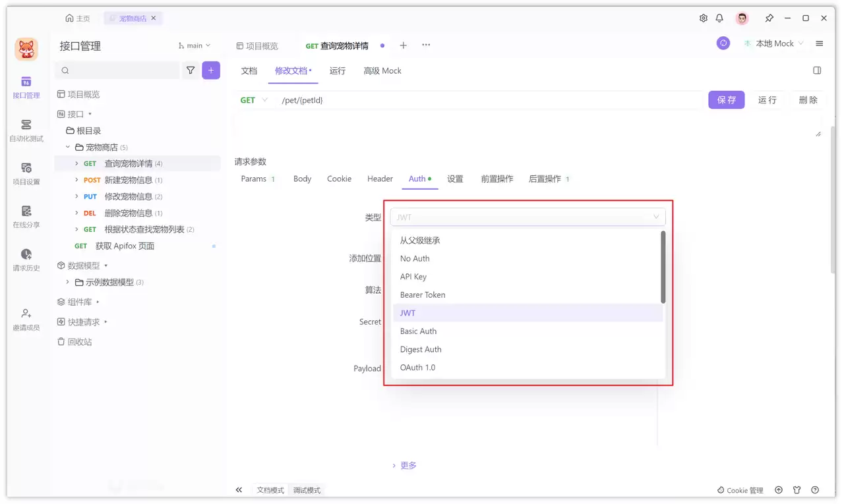
Task: Collapse sidebar with double chevron icon
Action: (x=239, y=490)
